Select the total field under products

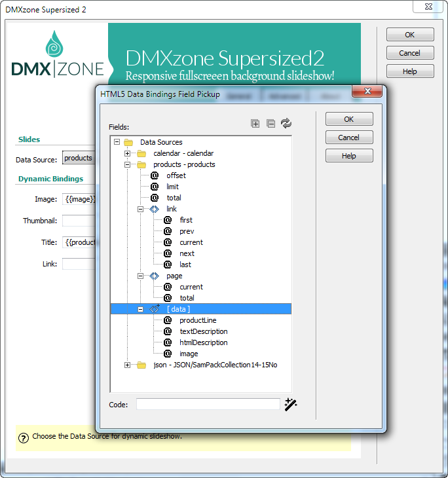click(174, 198)
